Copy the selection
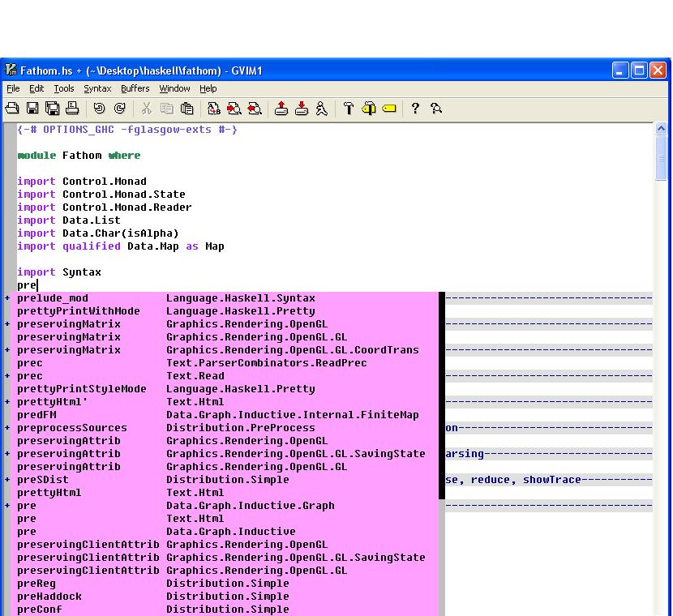 tap(167, 108)
